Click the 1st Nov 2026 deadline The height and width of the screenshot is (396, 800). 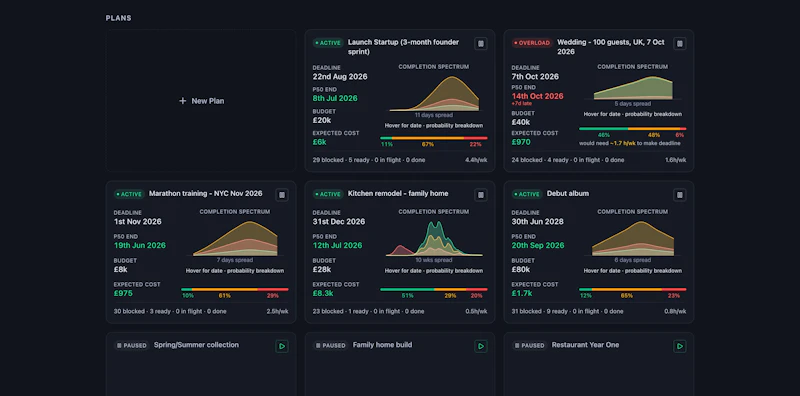[x=138, y=221]
